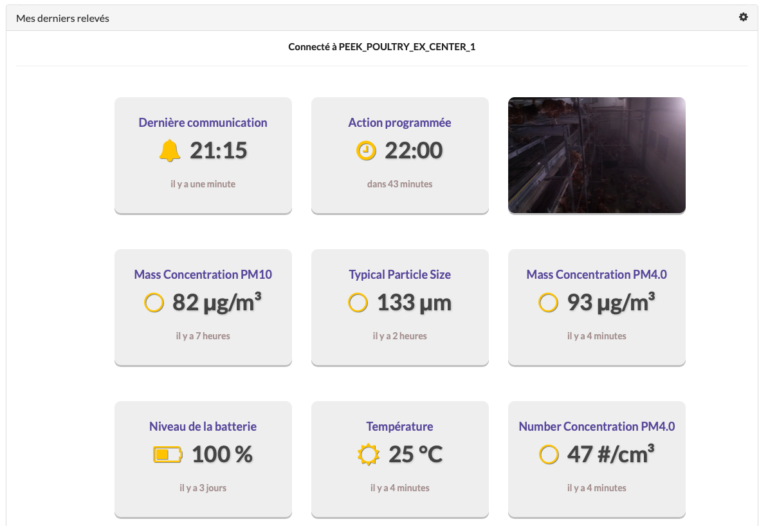Click the clock icon beside 22:00
768x526 pixels.
(x=366, y=151)
